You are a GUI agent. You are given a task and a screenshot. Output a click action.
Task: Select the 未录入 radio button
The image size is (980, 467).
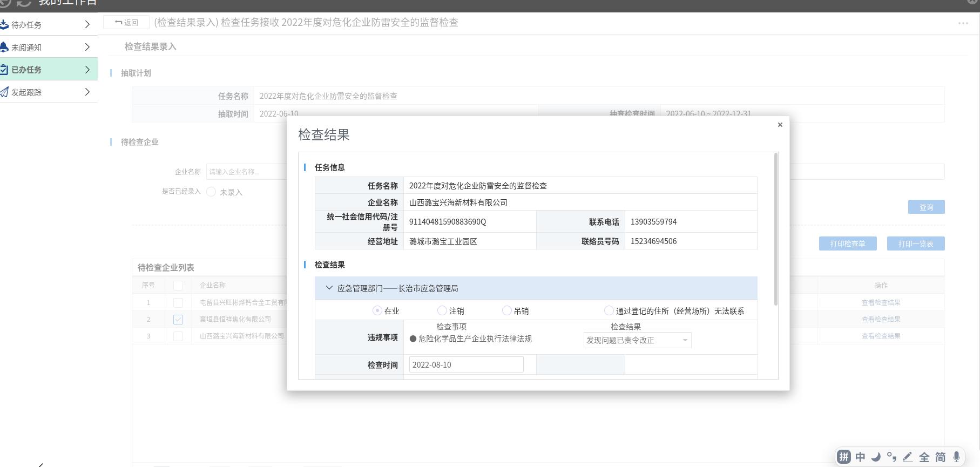211,192
